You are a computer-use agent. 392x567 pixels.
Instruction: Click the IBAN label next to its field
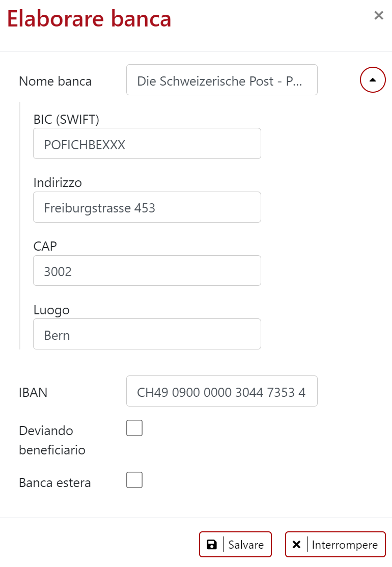33,392
